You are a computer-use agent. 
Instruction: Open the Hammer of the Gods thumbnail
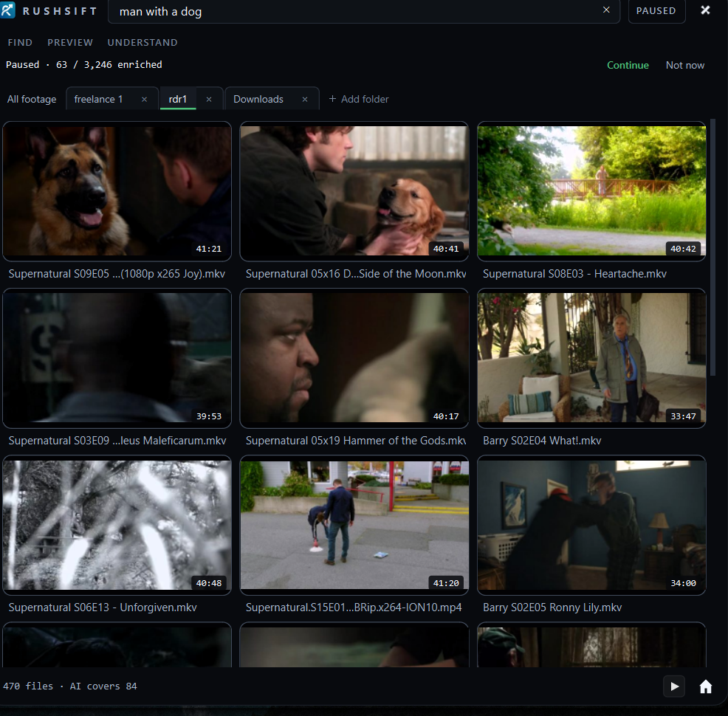[x=354, y=358]
